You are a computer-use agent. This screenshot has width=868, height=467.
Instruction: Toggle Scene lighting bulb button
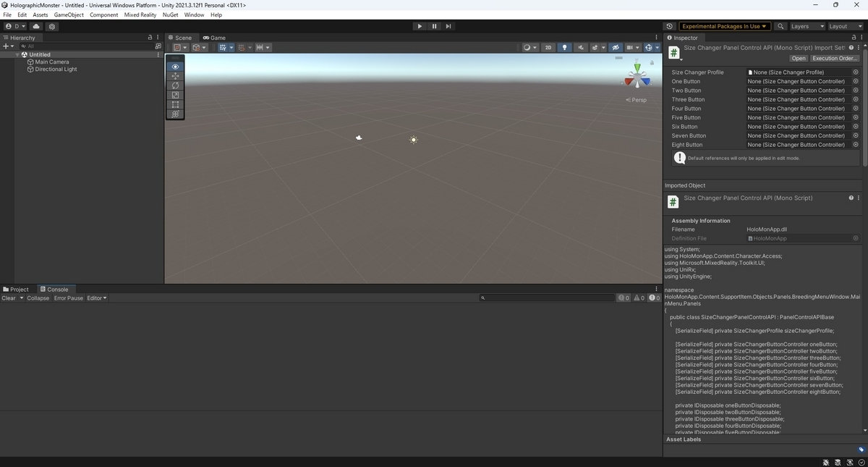[565, 48]
